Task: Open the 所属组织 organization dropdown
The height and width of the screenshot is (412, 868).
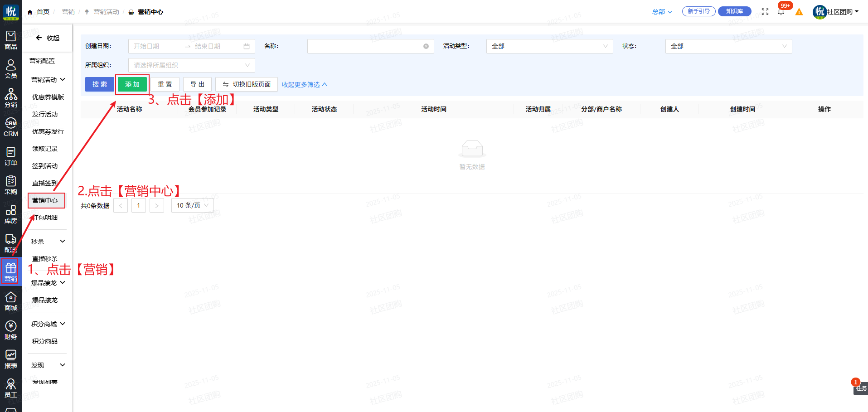Action: [x=191, y=65]
